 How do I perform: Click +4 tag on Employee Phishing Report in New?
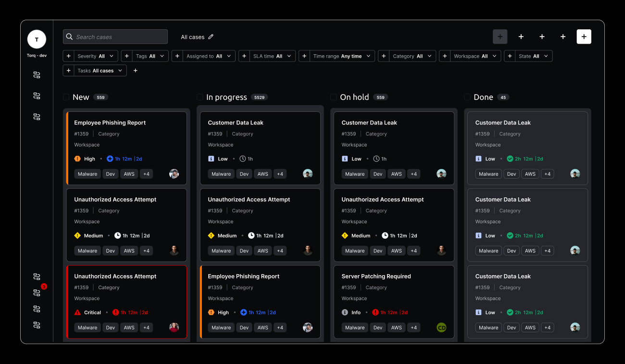[x=146, y=174]
